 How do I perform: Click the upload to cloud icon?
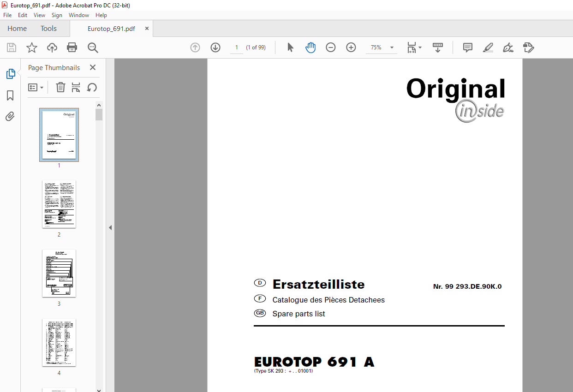pos(52,48)
